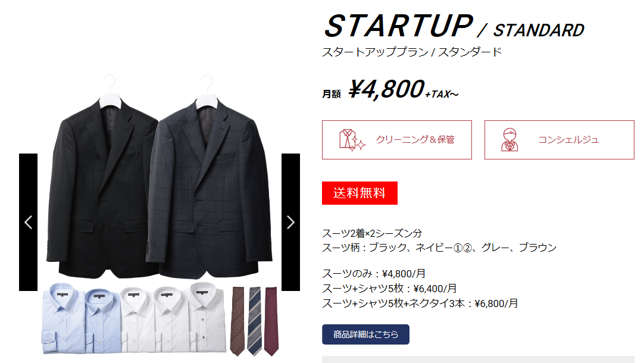Click the ¥4,800 monthly price text
Viewport: 644px width, 363px height.
386,89
